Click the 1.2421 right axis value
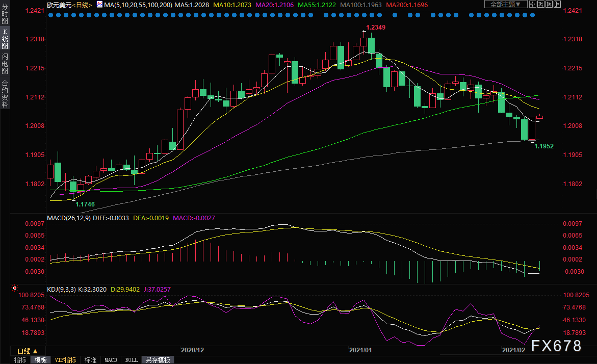Viewport: 597px width, 364px height. pos(573,11)
